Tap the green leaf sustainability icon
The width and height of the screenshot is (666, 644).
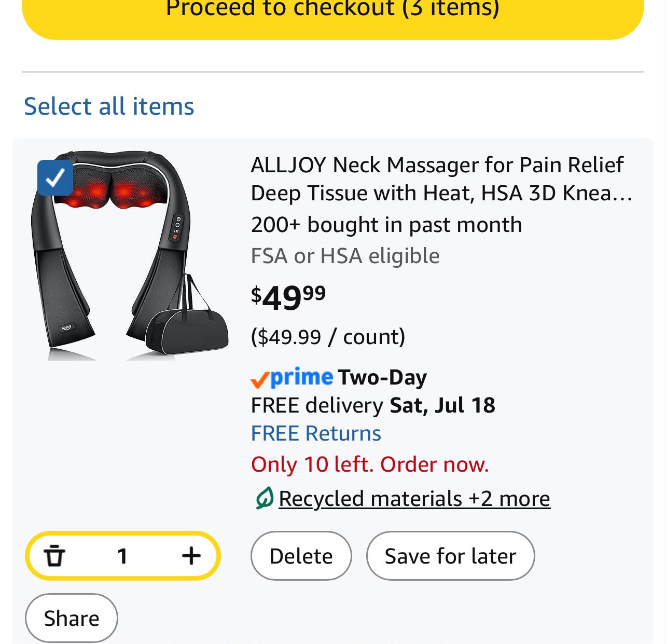264,498
